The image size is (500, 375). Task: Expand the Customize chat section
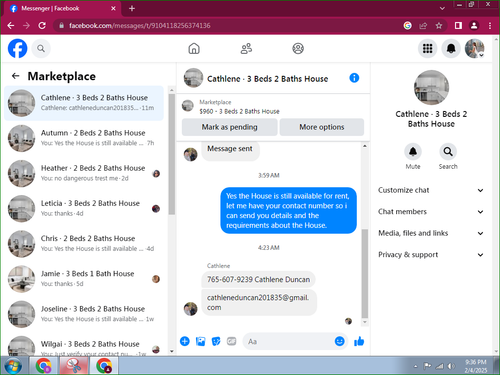pyautogui.click(x=431, y=190)
